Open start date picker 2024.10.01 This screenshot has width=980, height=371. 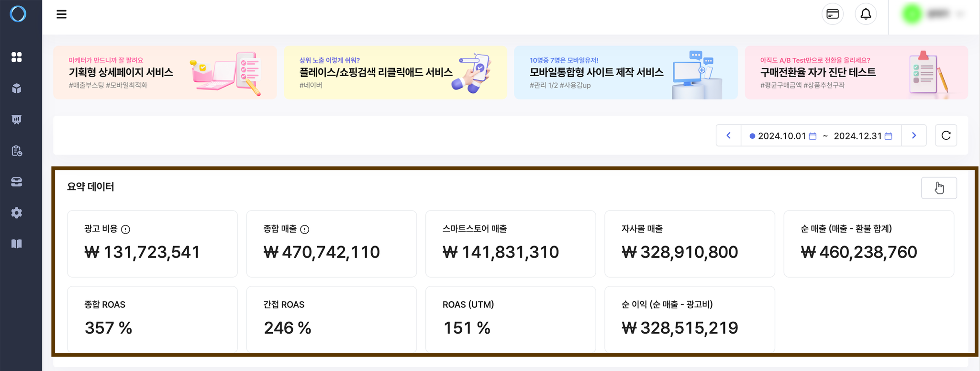coord(783,136)
